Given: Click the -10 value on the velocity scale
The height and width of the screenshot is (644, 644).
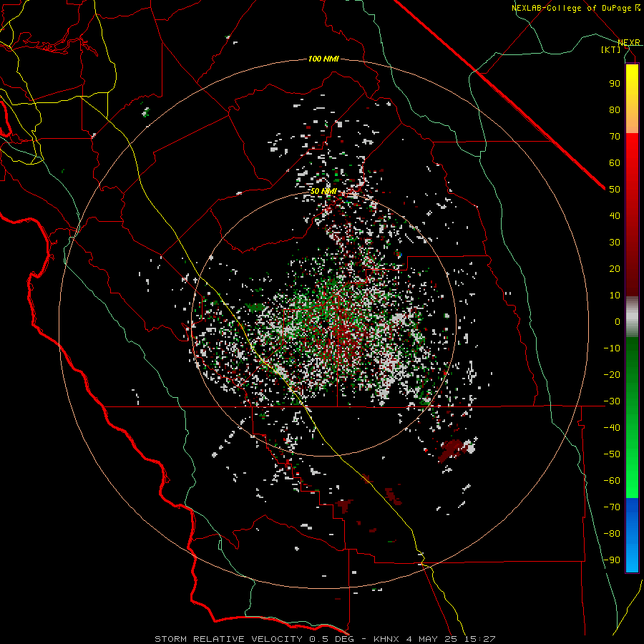Looking at the screenshot, I should [612, 348].
